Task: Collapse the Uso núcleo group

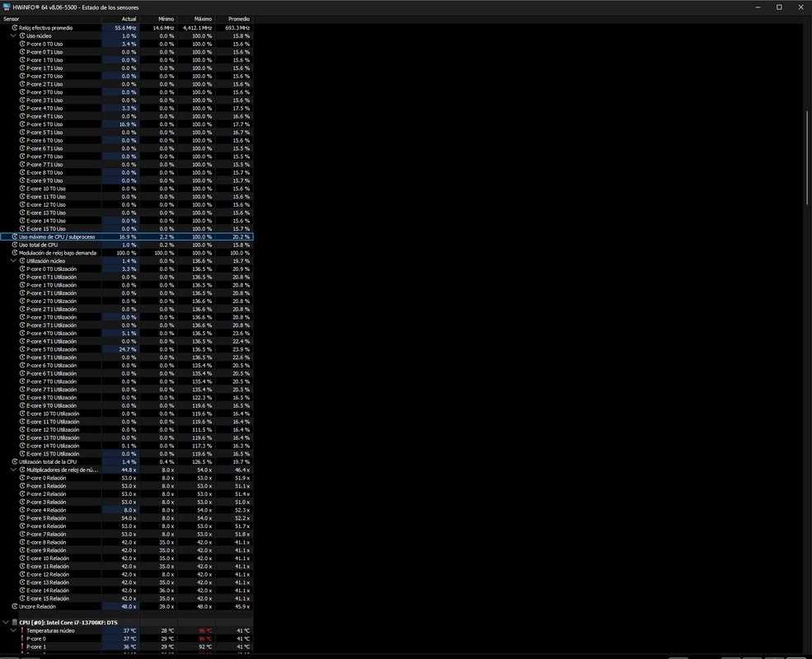Action: coord(13,36)
